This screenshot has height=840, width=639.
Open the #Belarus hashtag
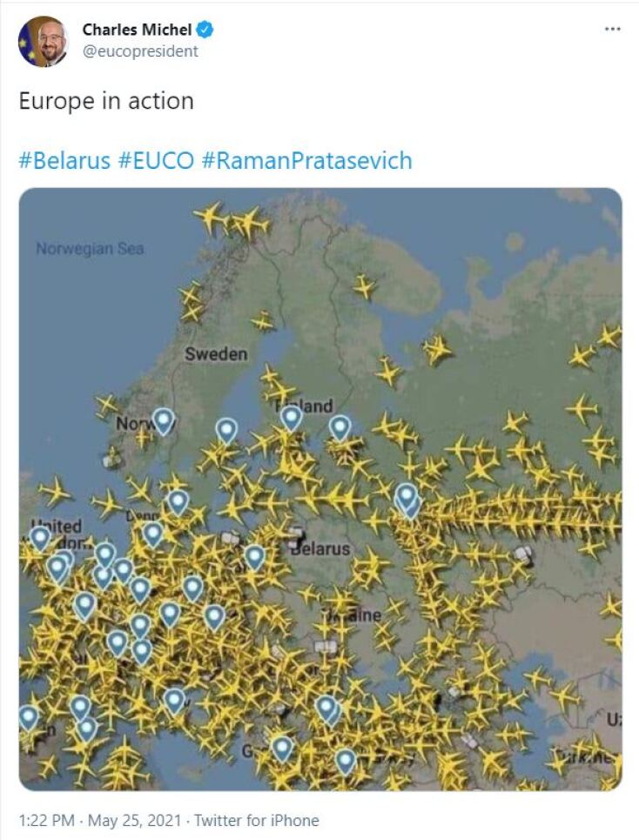64,160
